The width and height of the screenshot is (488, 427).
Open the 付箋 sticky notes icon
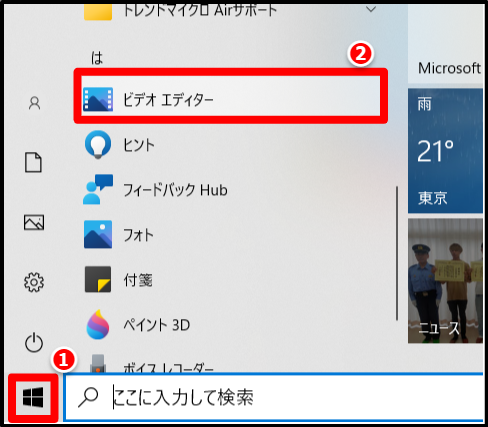98,279
